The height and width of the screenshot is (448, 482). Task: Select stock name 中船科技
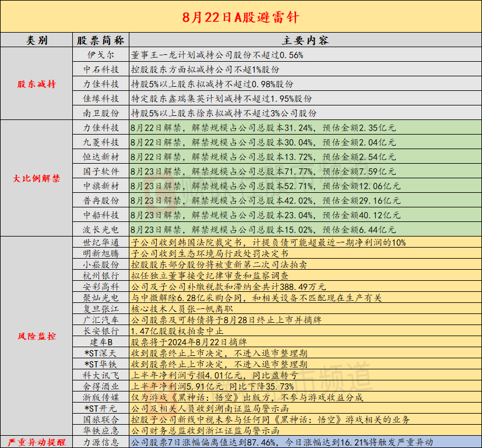(101, 215)
